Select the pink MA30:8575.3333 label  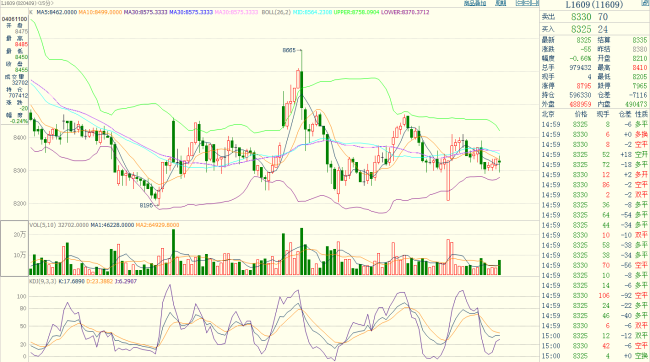(x=236, y=12)
